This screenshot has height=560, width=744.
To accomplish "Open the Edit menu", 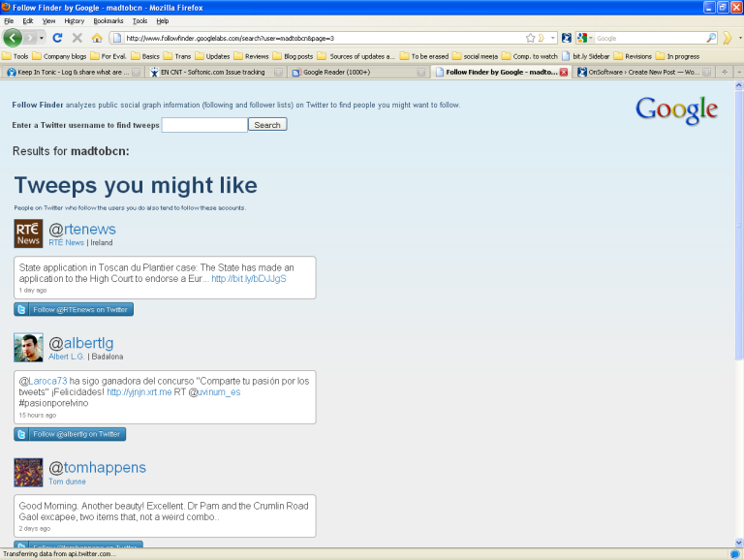I will (x=28, y=21).
